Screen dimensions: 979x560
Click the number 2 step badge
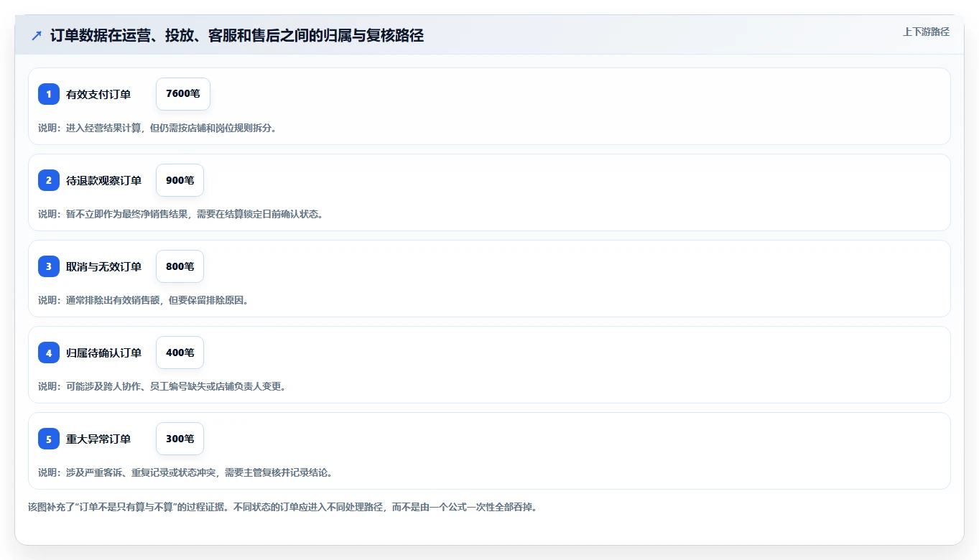click(49, 180)
